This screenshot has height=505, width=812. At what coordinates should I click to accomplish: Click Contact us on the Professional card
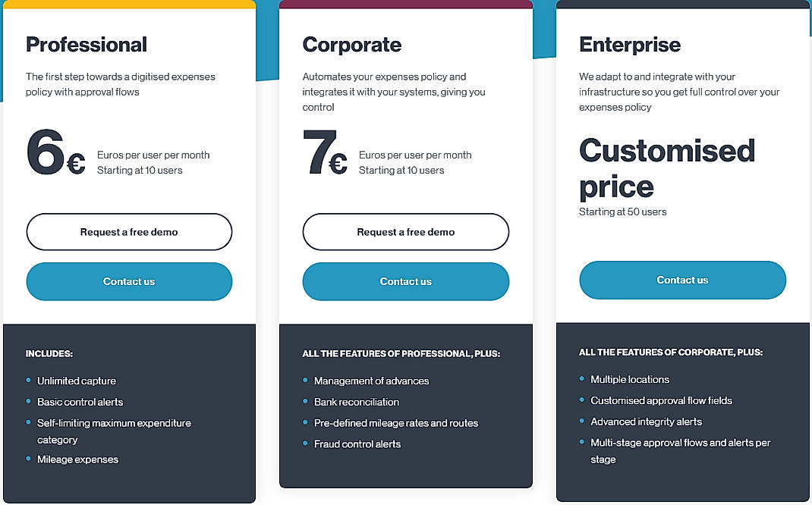pos(129,281)
